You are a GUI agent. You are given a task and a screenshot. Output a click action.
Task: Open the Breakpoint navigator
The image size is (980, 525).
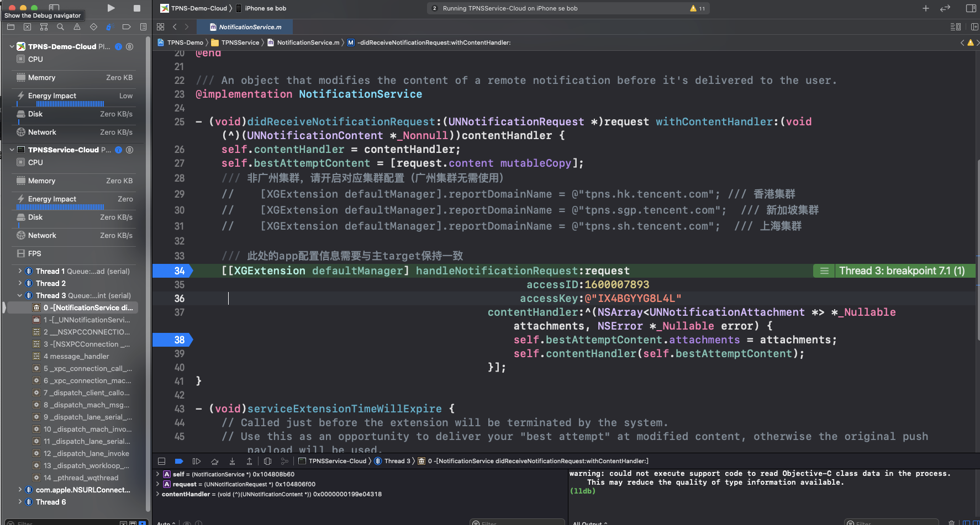click(x=127, y=27)
